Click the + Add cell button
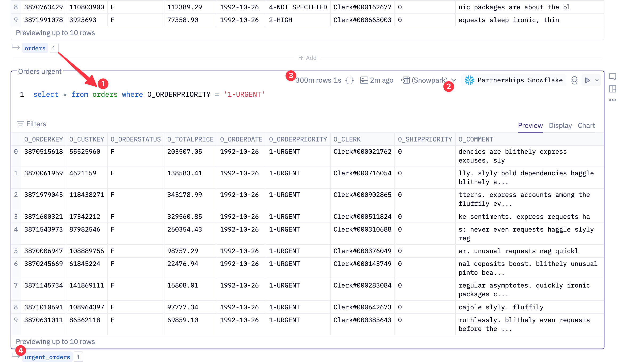 point(308,58)
